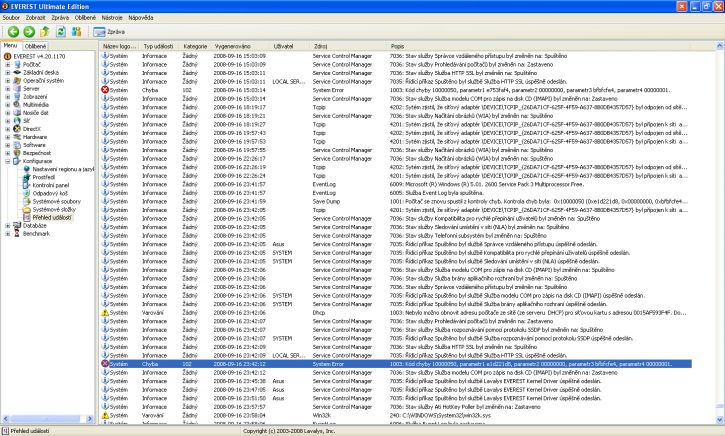Select the Síť tree icon
The width and height of the screenshot is (725, 436).
(18, 121)
